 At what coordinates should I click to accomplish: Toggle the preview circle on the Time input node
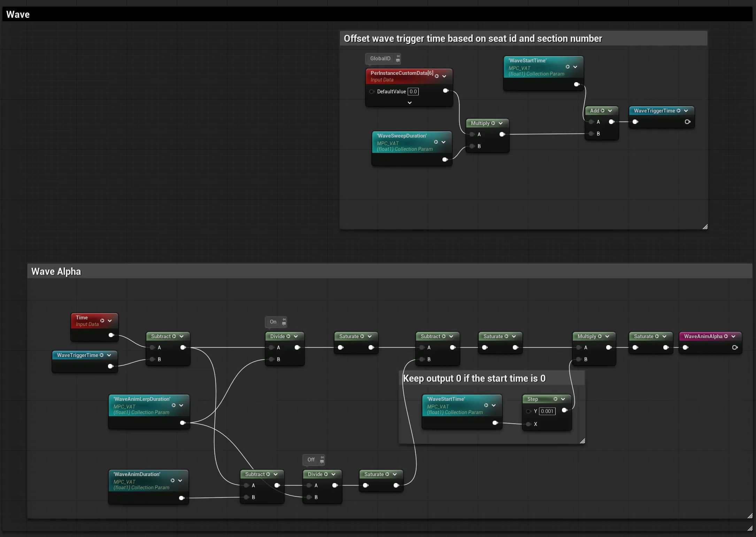point(102,321)
